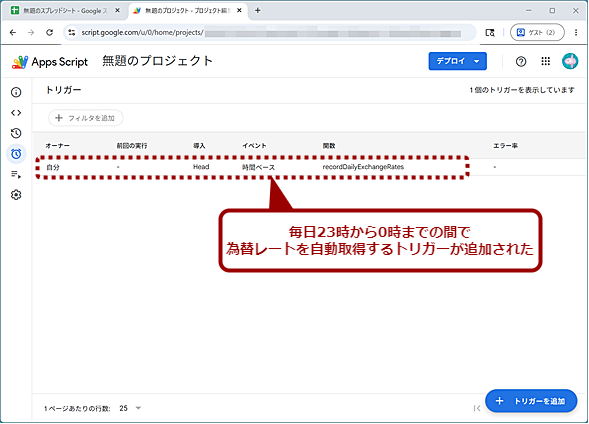Reload the page with refresh icon
Viewport: 589px width, 424px height.
(50, 33)
